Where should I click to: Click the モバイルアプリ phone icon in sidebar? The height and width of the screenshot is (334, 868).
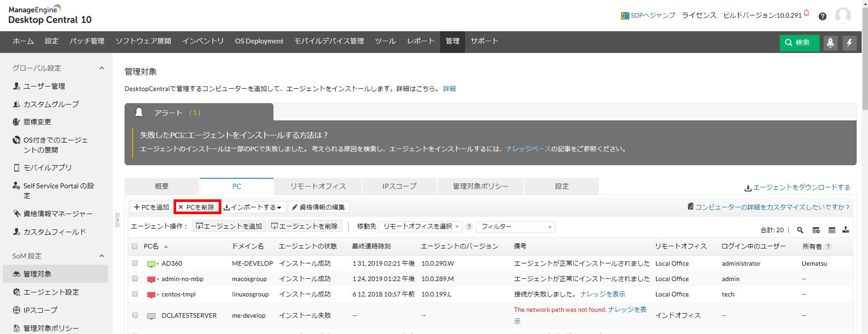pyautogui.click(x=16, y=168)
